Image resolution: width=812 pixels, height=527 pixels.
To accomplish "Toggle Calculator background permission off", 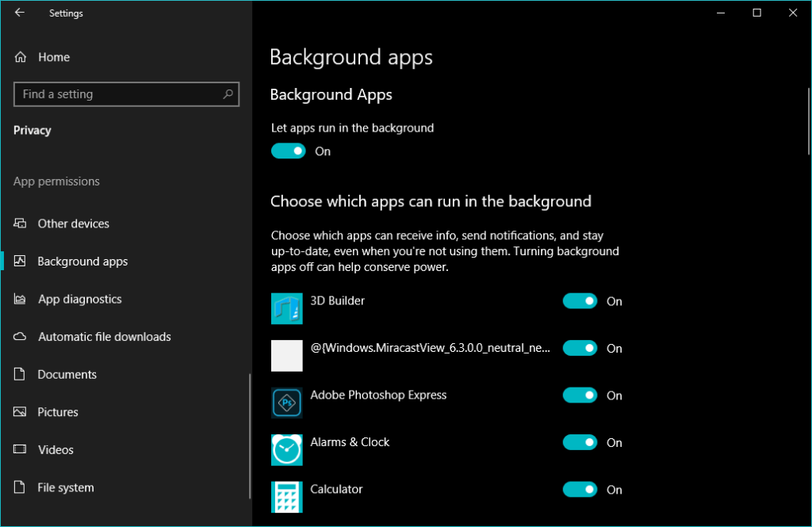I will point(580,489).
